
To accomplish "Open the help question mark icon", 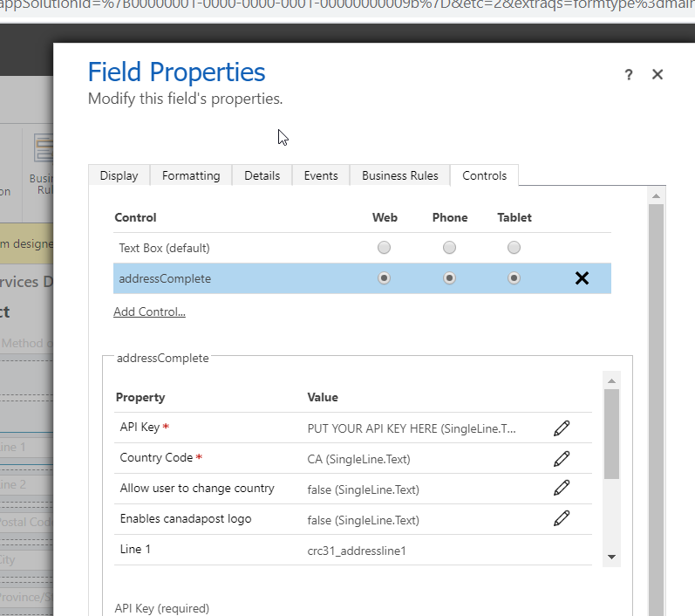I will tap(628, 75).
